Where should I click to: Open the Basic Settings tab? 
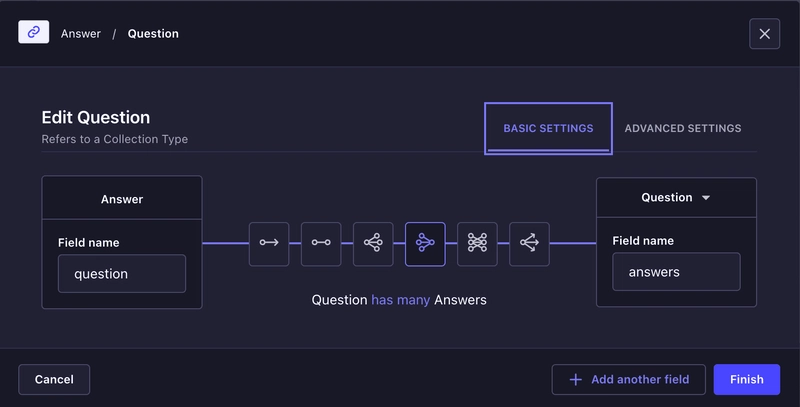click(x=548, y=128)
